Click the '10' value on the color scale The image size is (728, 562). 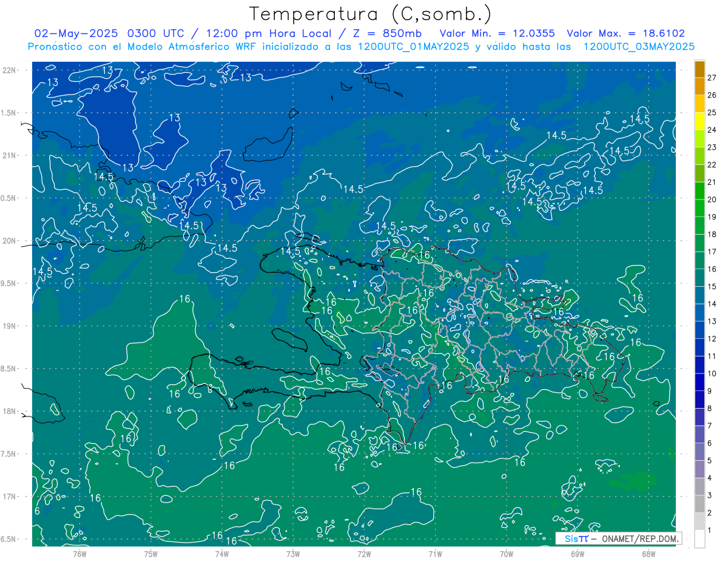[712, 373]
